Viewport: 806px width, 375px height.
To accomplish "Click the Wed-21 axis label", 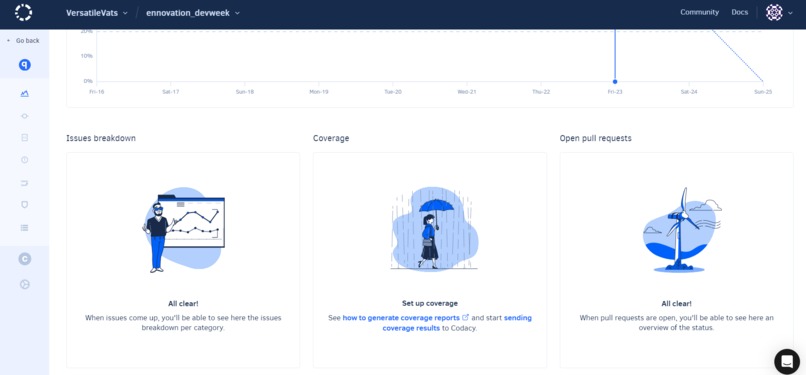I will click(467, 92).
